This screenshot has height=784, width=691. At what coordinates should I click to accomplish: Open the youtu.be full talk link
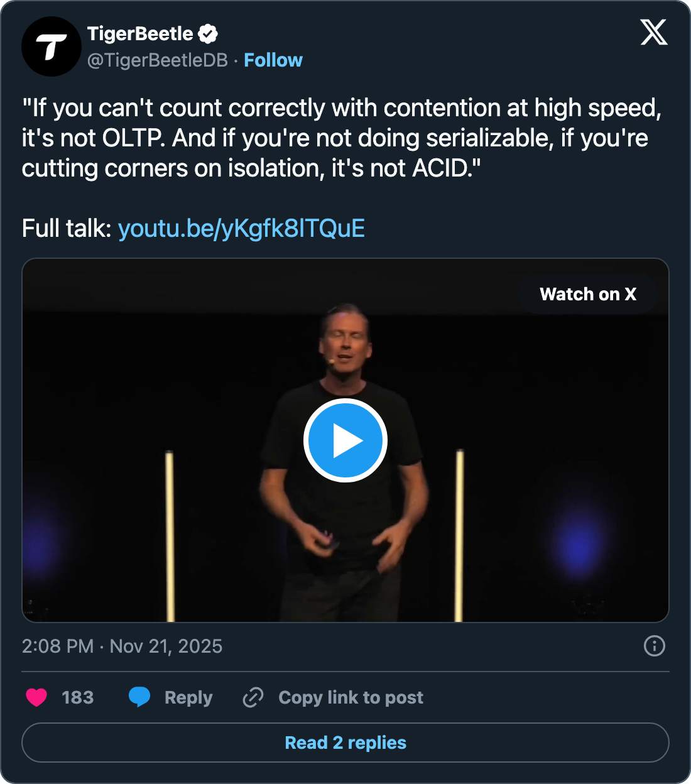(x=241, y=229)
